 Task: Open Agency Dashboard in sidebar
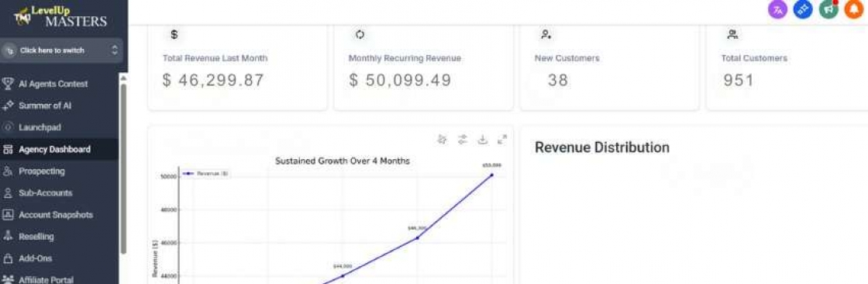59,149
